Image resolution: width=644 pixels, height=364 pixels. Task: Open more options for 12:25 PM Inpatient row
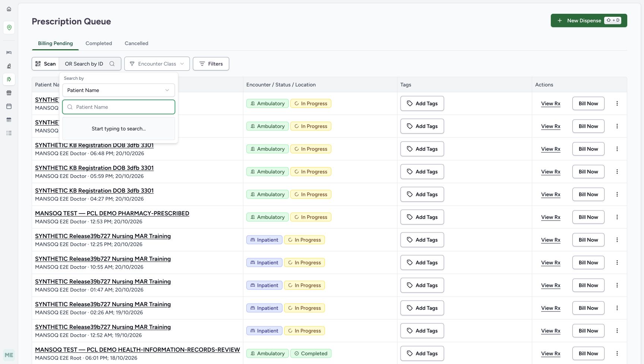[x=617, y=240]
